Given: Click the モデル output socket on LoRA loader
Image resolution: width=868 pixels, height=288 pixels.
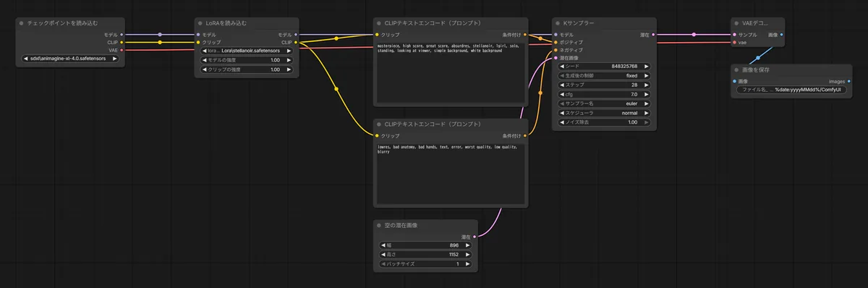Looking at the screenshot, I should 297,34.
